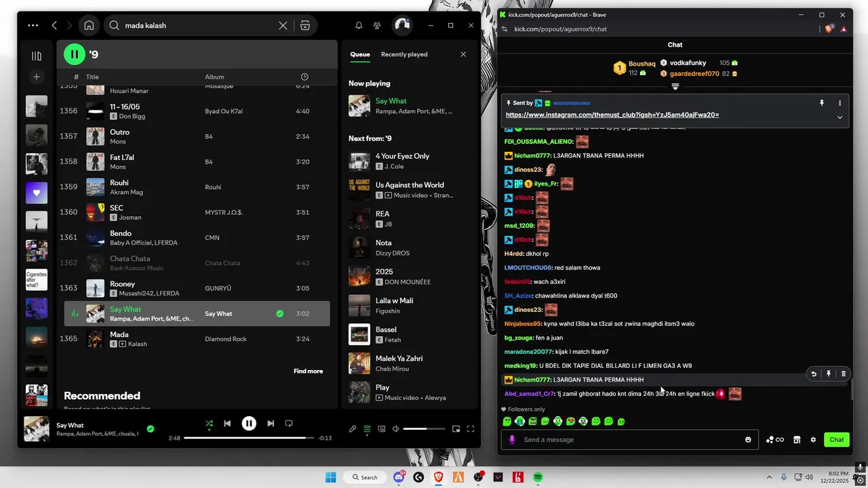Sort by duration clock icon
This screenshot has width=868, height=488.
click(x=304, y=77)
